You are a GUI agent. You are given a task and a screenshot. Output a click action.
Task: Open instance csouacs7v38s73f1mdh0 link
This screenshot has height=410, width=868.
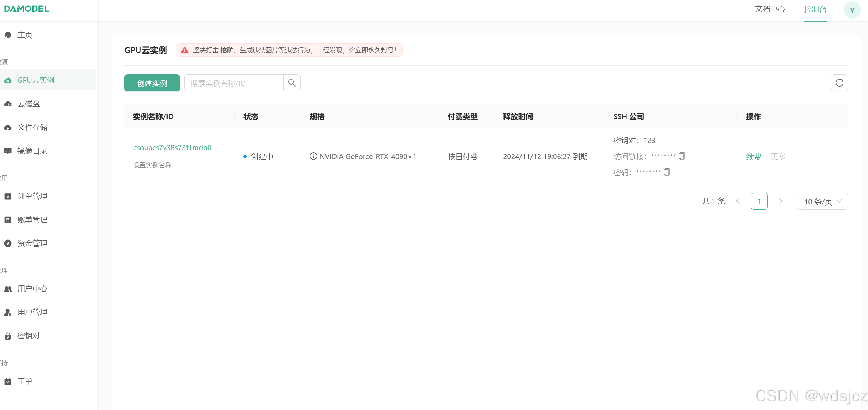172,148
